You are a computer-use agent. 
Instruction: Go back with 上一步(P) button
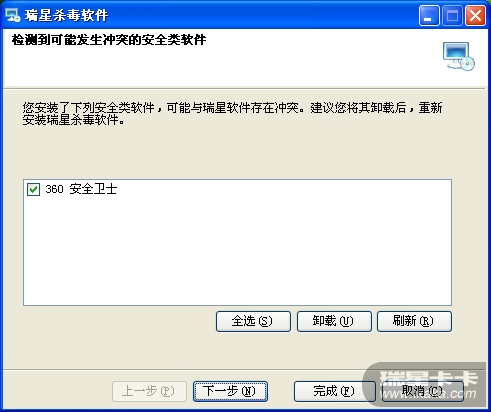[x=149, y=391]
